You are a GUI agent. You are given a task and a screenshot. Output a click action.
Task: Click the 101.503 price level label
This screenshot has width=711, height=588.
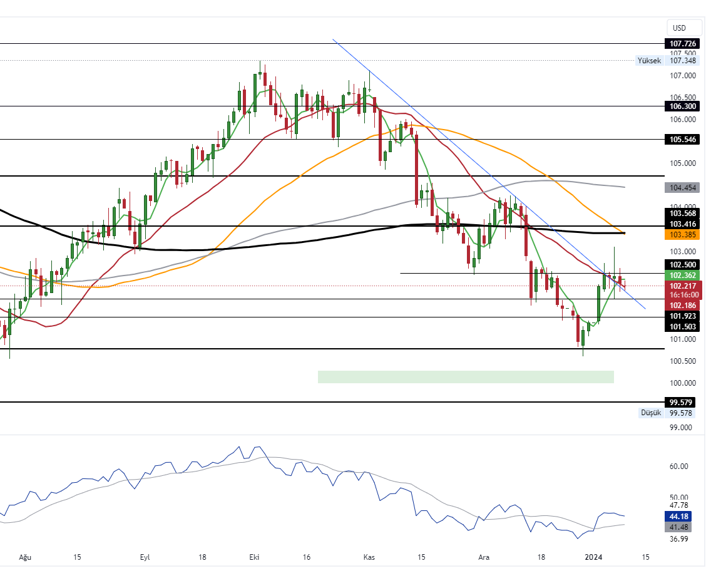pyautogui.click(x=682, y=327)
